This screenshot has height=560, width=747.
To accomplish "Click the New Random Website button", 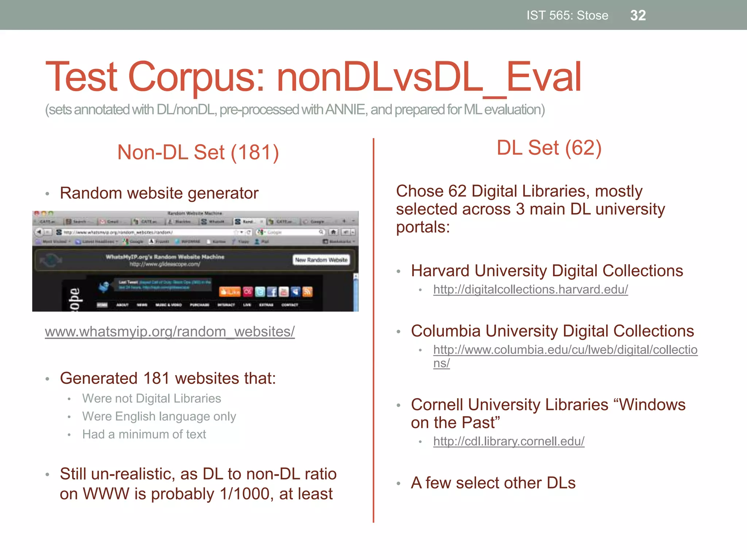I will 321,260.
